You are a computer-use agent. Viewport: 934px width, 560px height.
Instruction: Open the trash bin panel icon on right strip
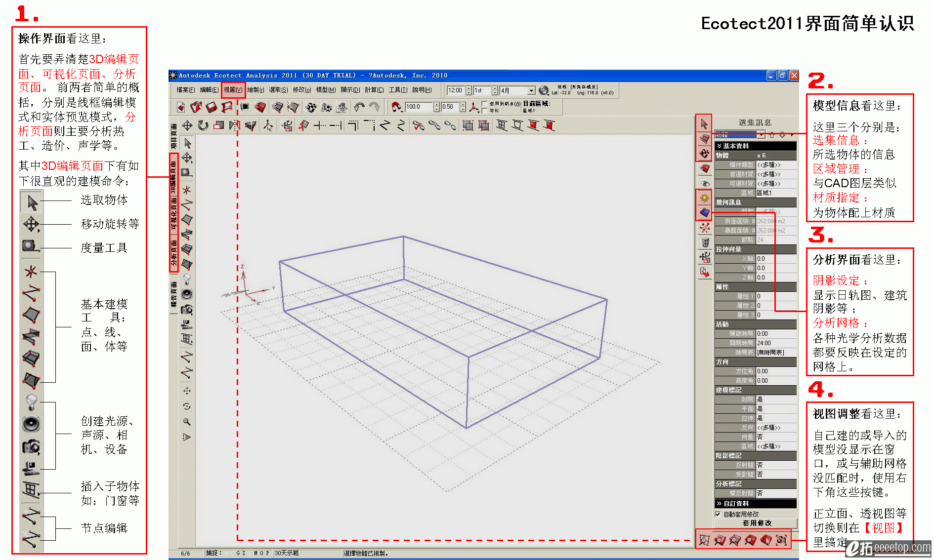[x=705, y=242]
